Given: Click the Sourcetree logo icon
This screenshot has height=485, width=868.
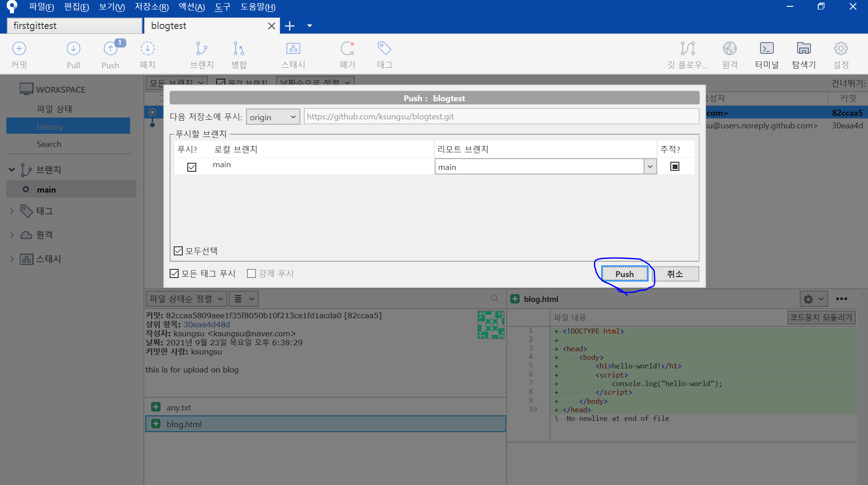Looking at the screenshot, I should pos(12,6).
